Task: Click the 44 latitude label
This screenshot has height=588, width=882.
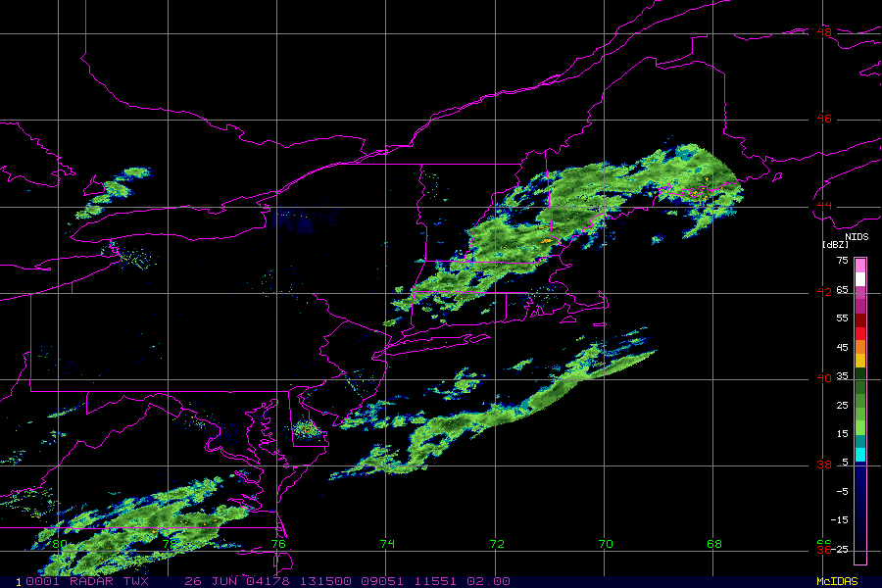Action: [824, 206]
